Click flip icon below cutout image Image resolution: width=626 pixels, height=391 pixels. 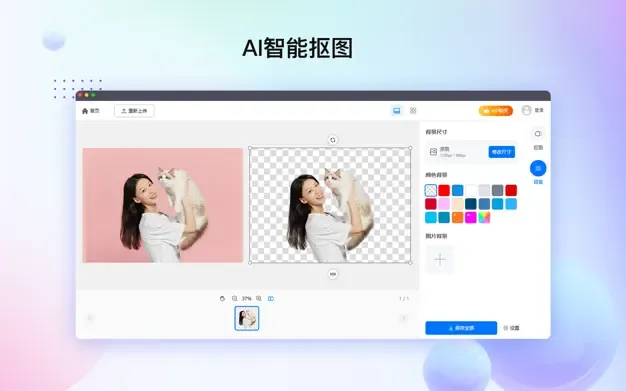[333, 274]
